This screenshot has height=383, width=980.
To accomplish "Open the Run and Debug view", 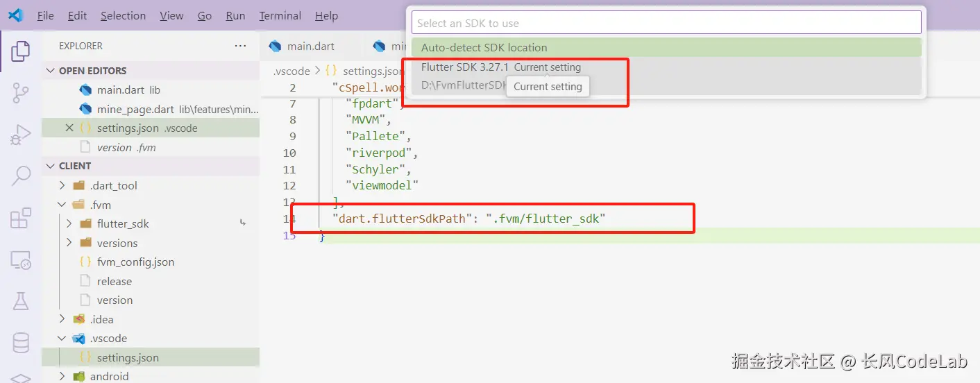I will tap(21, 135).
